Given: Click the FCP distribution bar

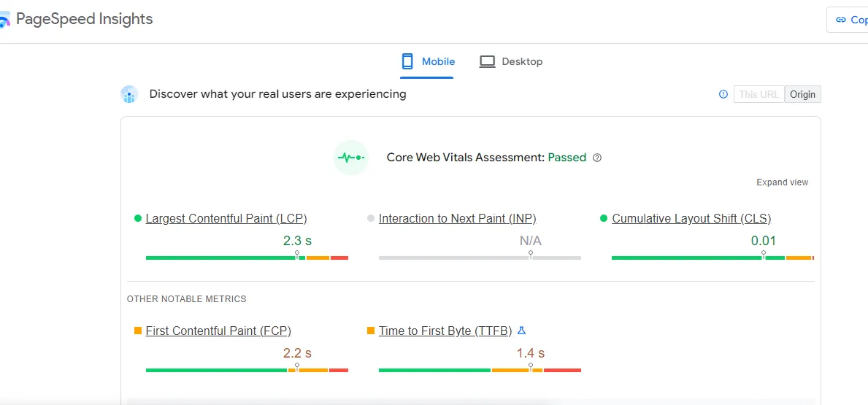Looking at the screenshot, I should coord(247,370).
